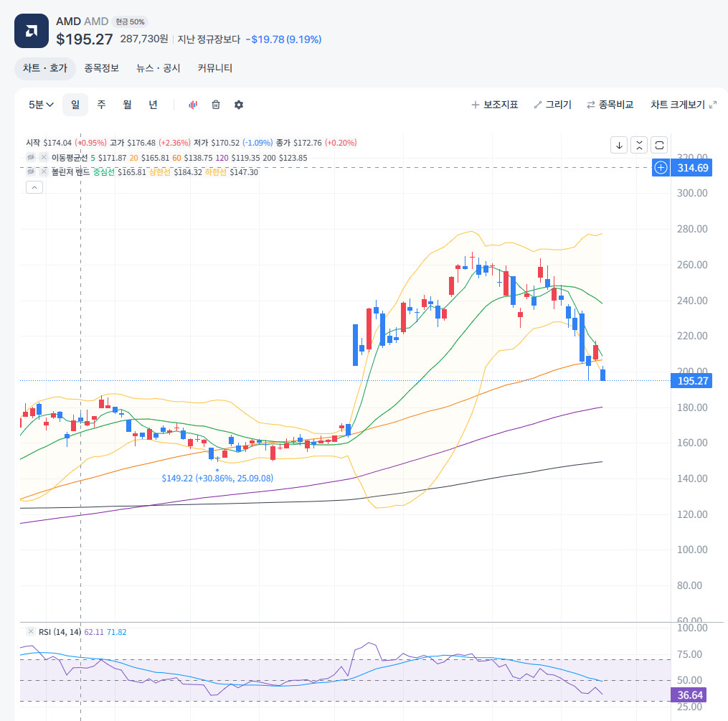
Task: Open the 뉴스 · 공시 tab
Action: [159, 68]
